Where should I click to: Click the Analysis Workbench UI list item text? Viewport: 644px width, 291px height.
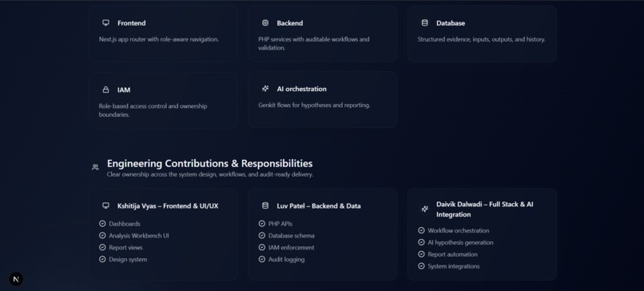point(139,236)
